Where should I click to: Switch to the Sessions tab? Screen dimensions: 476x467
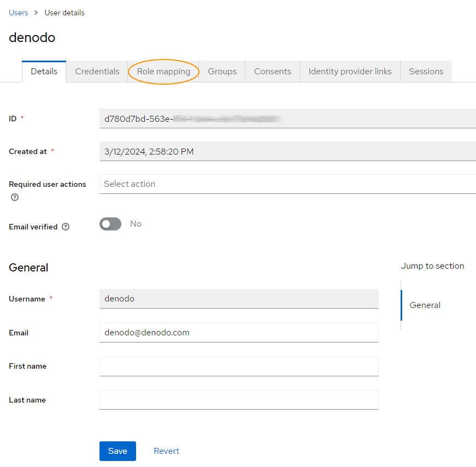[426, 72]
